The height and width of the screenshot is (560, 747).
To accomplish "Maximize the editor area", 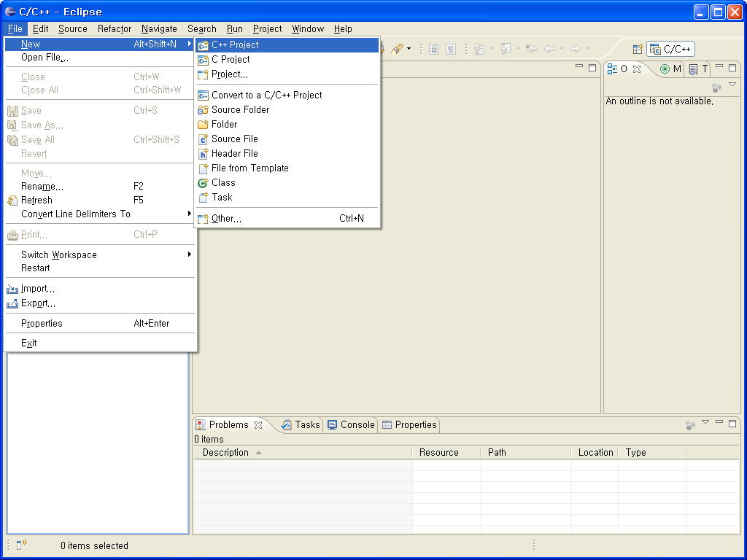I will (592, 68).
